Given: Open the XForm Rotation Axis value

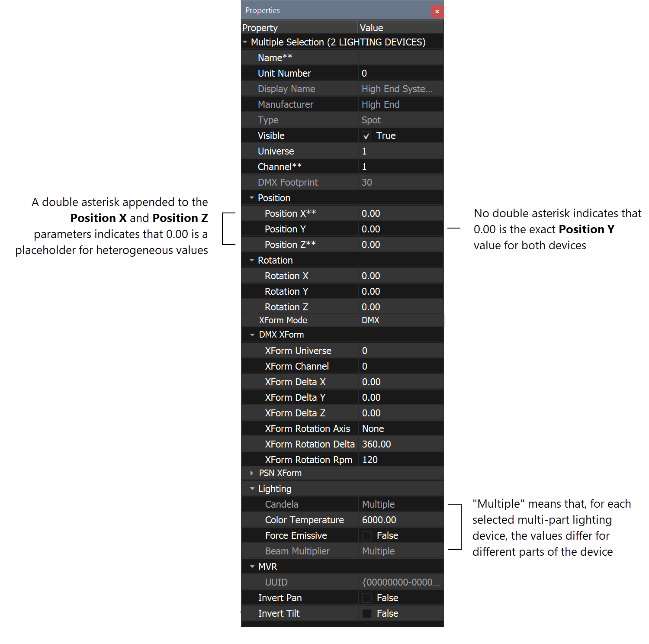Looking at the screenshot, I should [401, 428].
